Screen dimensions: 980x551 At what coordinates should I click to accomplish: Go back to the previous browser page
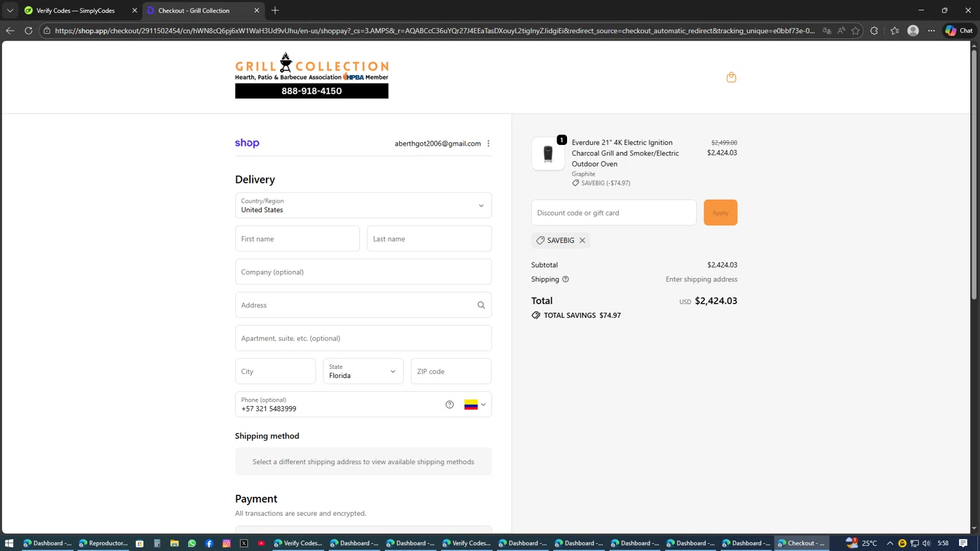click(10, 31)
